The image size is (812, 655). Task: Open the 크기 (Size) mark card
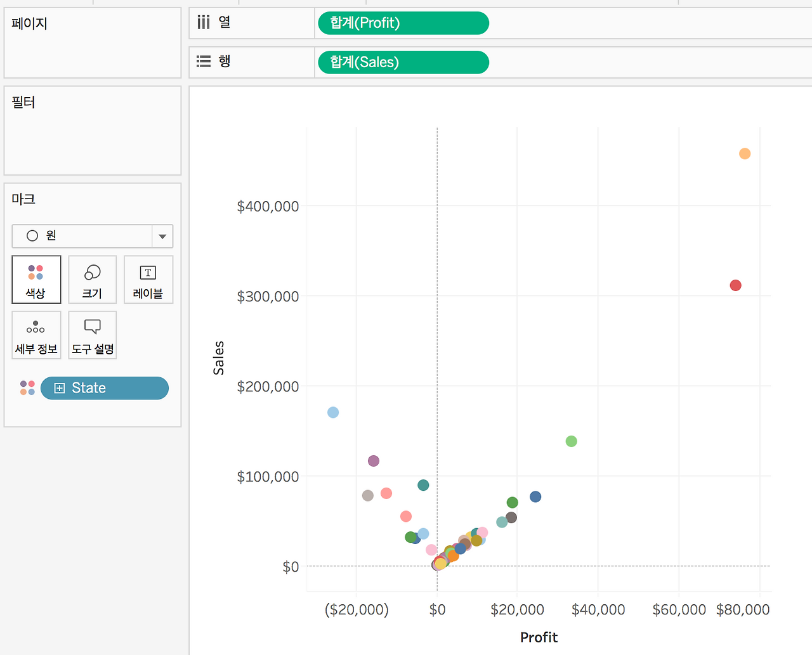tap(92, 280)
